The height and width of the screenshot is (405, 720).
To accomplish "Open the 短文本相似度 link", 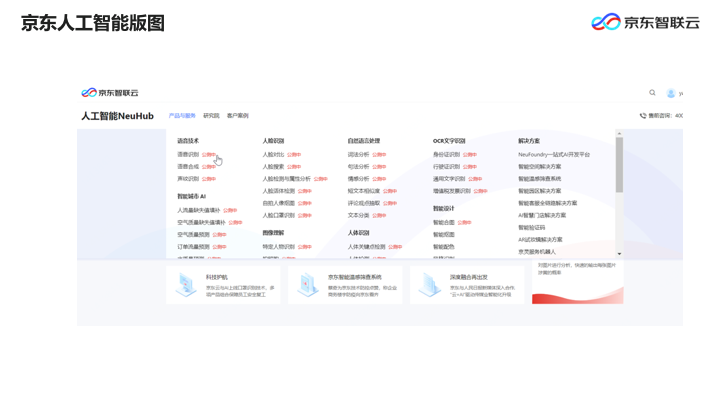I will point(364,191).
